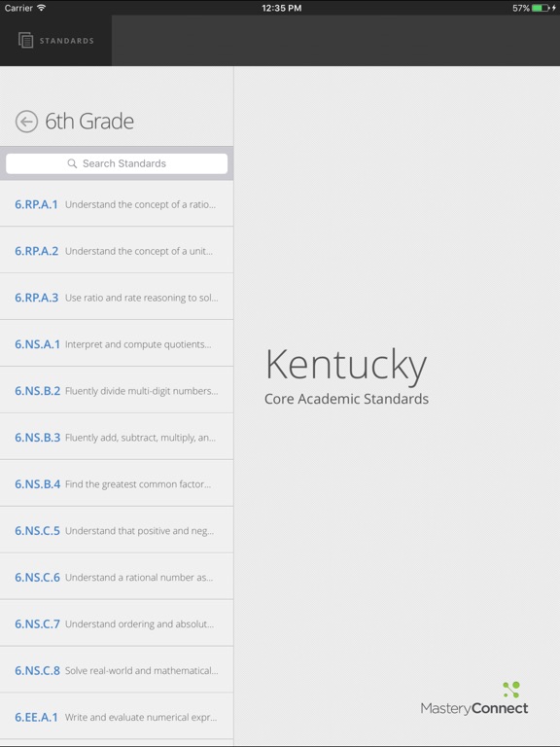This screenshot has width=560, height=747.
Task: Tap the MasteryConnect logo
Action: (x=474, y=699)
